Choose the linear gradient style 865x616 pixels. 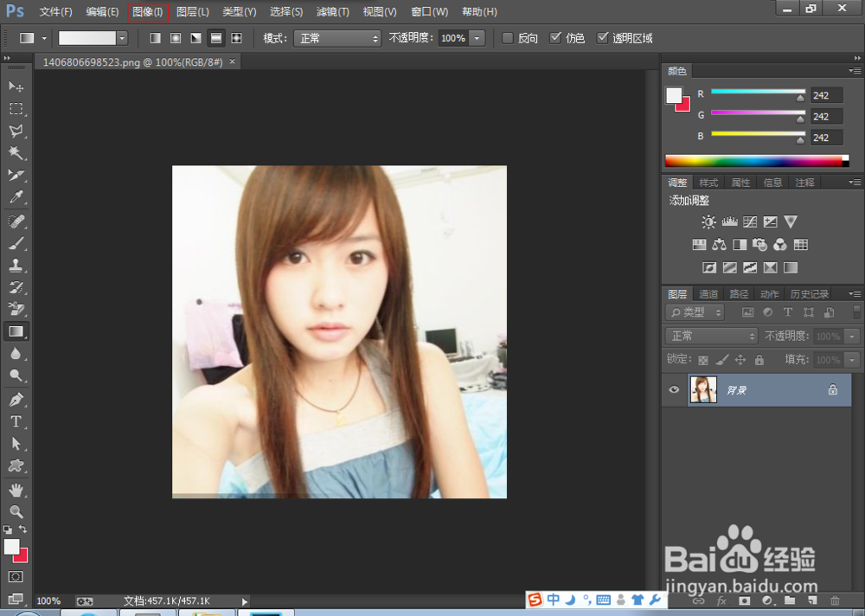coord(156,38)
